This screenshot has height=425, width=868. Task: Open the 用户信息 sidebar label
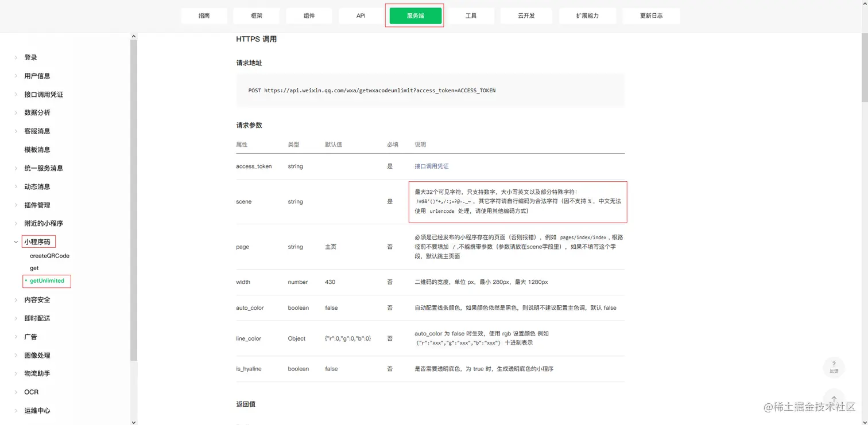37,76
